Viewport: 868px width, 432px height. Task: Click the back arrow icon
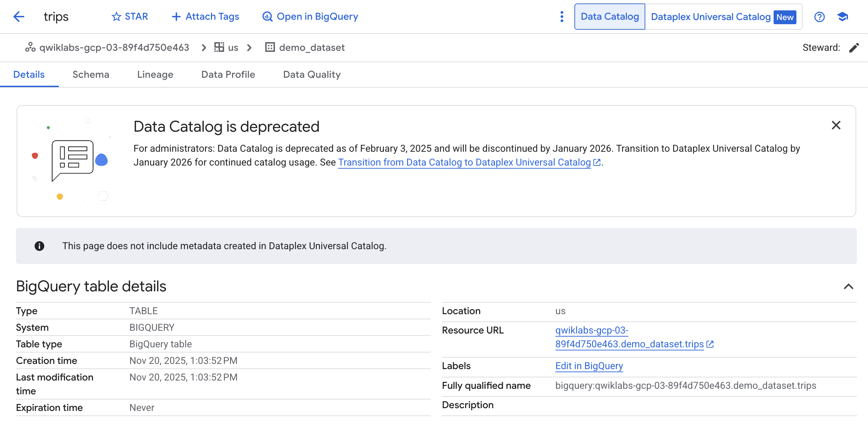tap(19, 17)
